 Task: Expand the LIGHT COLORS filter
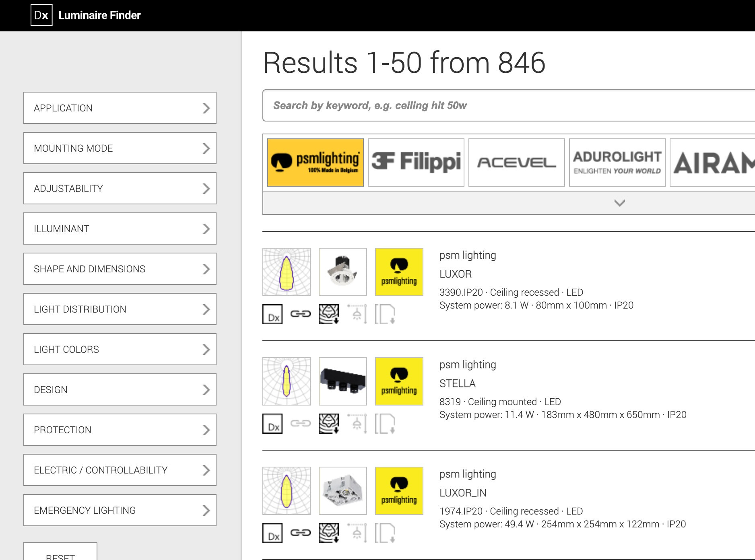(120, 349)
